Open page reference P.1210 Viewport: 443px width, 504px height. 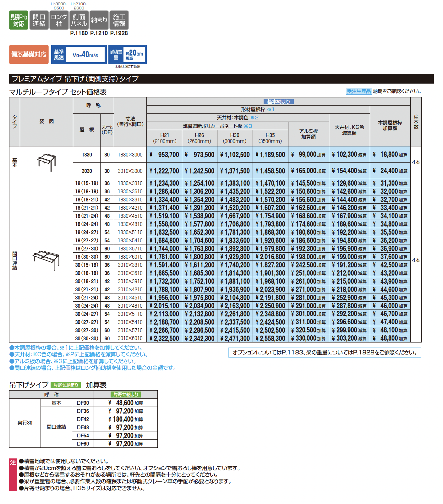(99, 33)
